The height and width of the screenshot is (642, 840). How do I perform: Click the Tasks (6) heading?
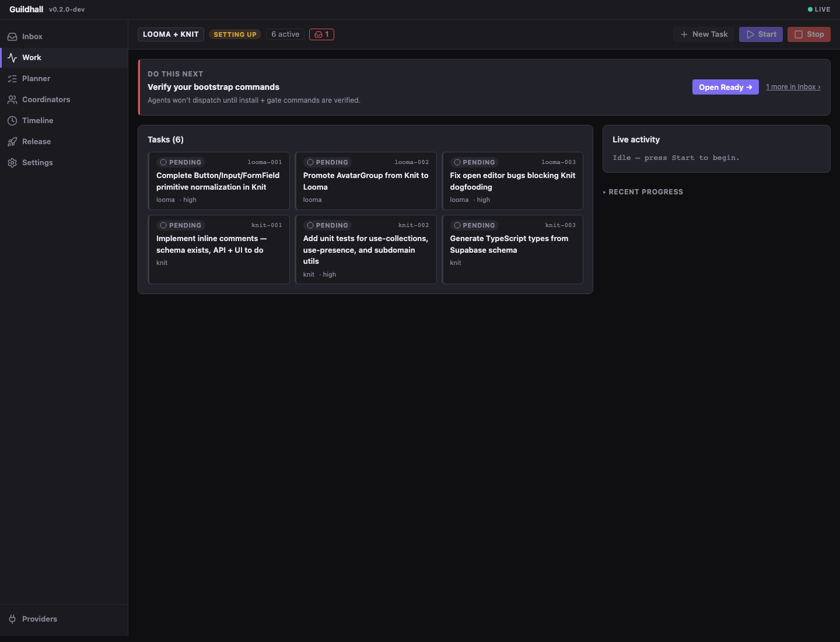click(x=166, y=139)
